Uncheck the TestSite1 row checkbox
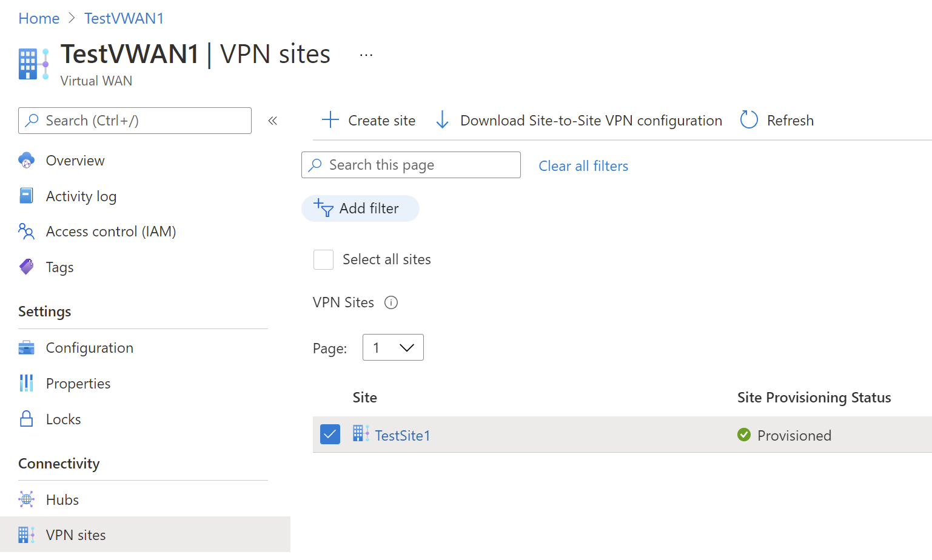This screenshot has height=560, width=932. 330,435
